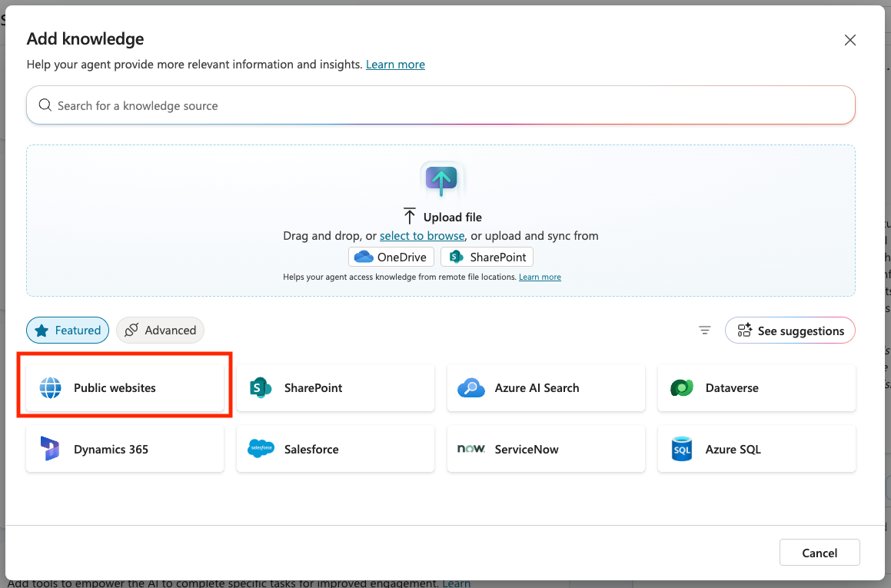The image size is (891, 588).
Task: Switch to the Featured tab
Action: (68, 331)
